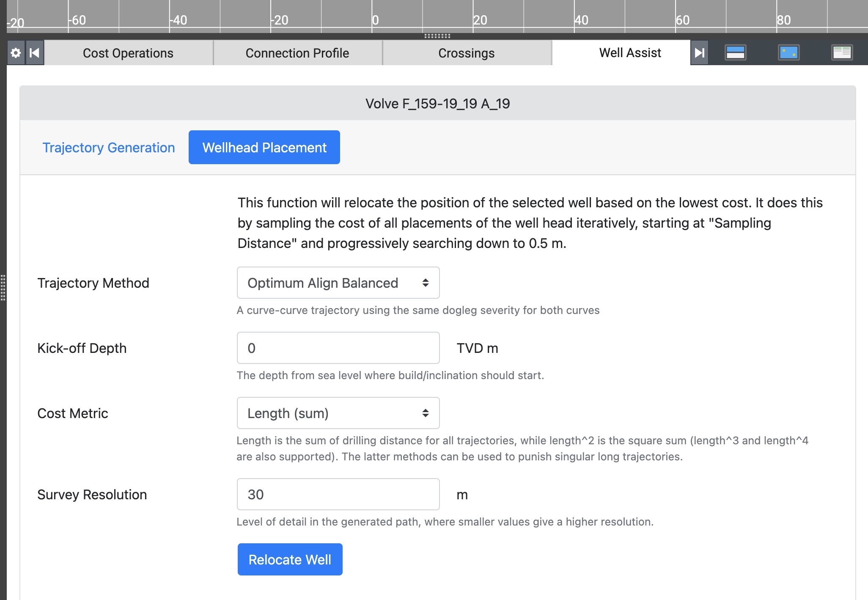Click the skip-to-start navigation icon
Image resolution: width=868 pixels, height=600 pixels.
tap(34, 53)
